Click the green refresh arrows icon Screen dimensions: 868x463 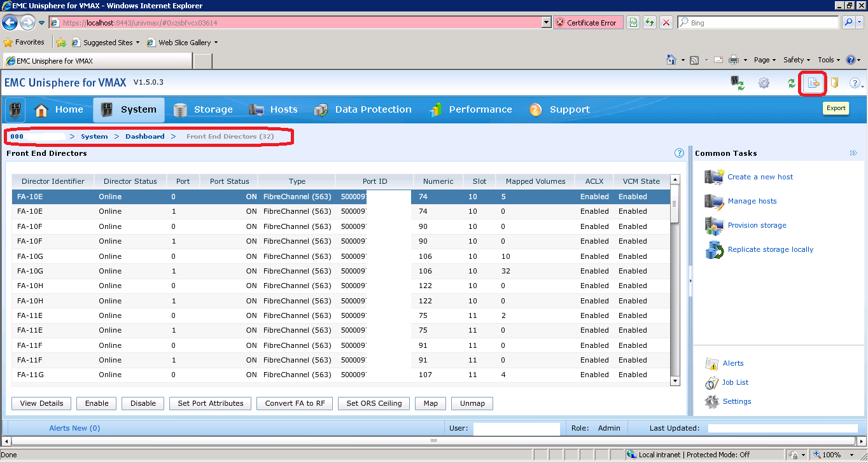click(791, 83)
